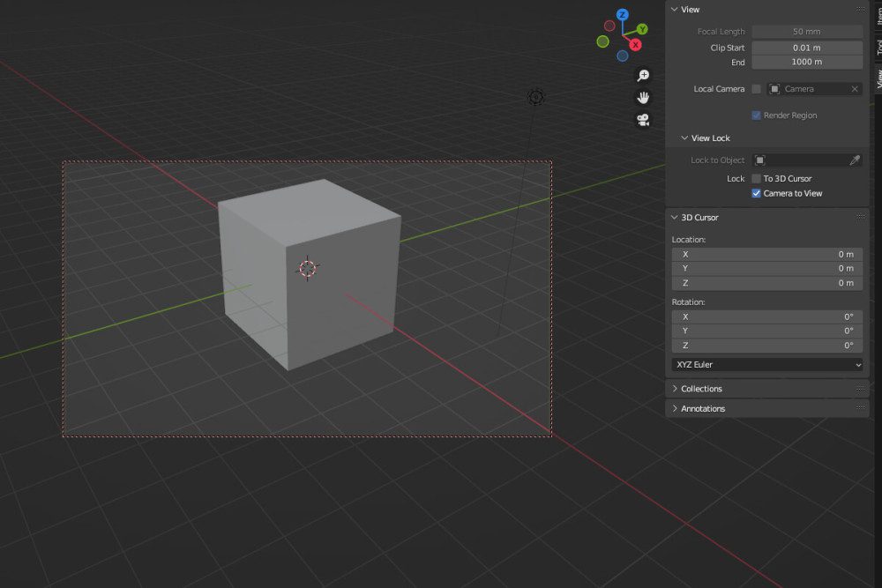Click the 3D Cursor Rotation X field
Image resolution: width=882 pixels, height=588 pixels.
[x=766, y=317]
